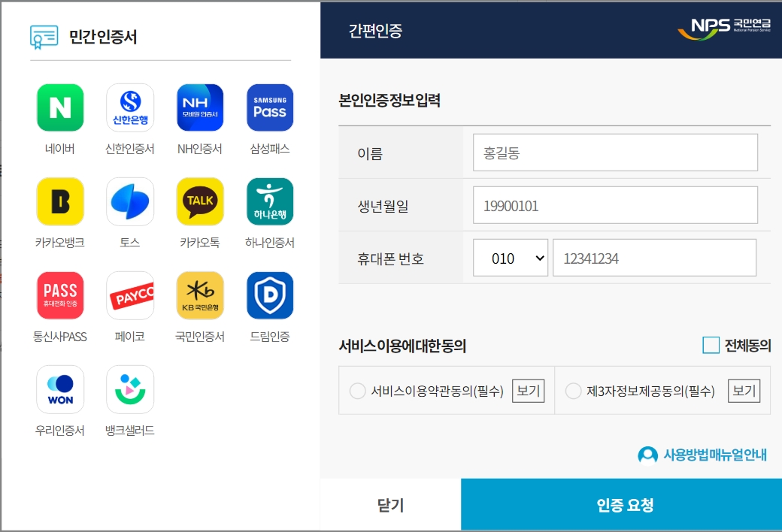This screenshot has width=782, height=532.
Task: Pick the Hana Bank (하나인증서) icon
Action: click(x=270, y=201)
